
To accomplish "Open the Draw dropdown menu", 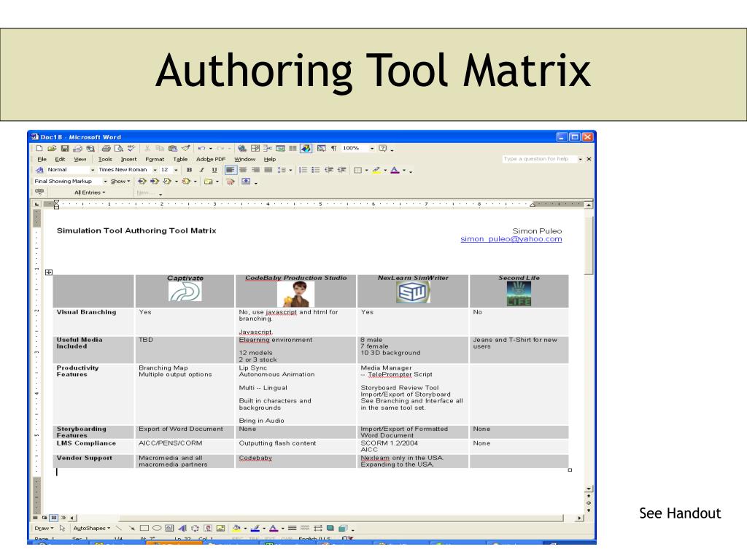I will [44, 528].
